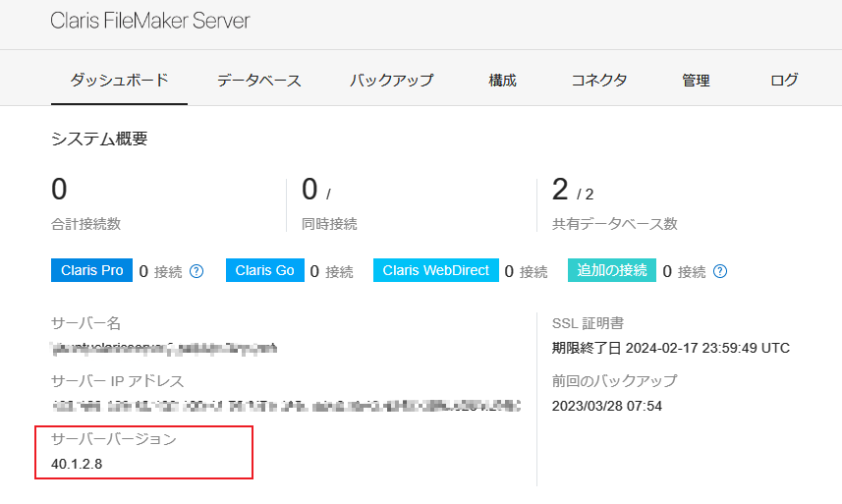842x504 pixels.
Task: Switch to the バックアップ tab
Action: pos(391,81)
